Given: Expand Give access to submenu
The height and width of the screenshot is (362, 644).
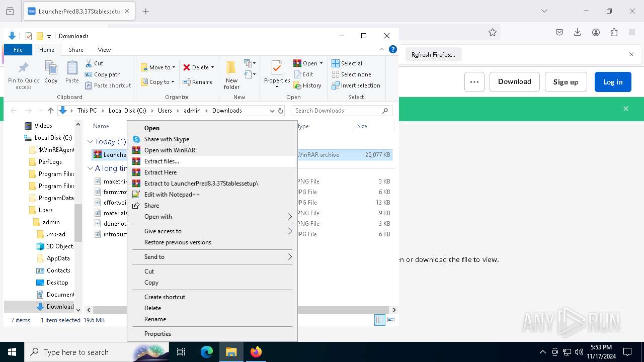Looking at the screenshot, I should tap(212, 231).
